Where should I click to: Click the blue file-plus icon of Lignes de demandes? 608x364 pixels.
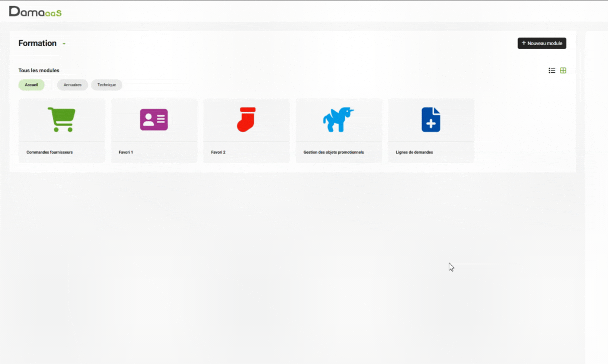pos(431,119)
